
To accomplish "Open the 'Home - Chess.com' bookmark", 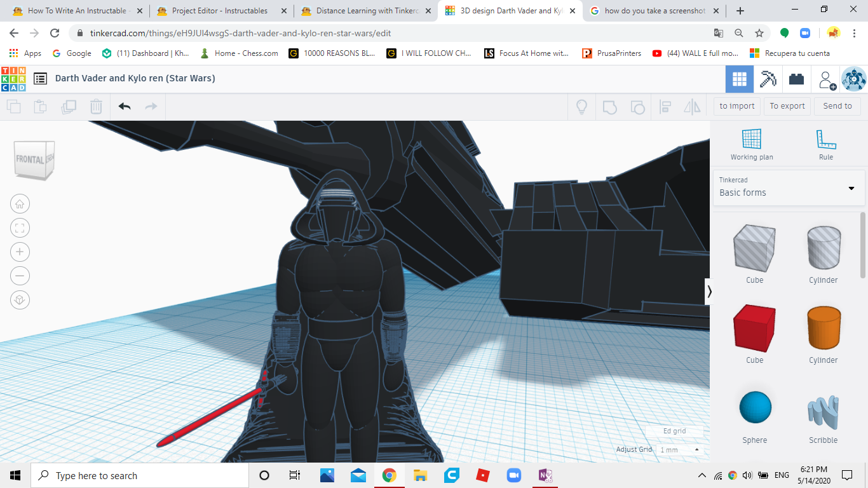I will pos(239,53).
